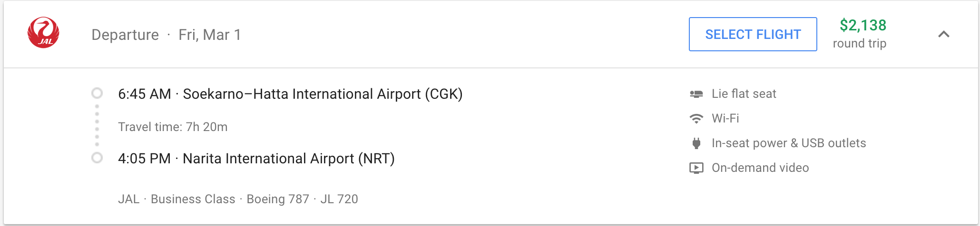The height and width of the screenshot is (226, 980).
Task: Click the on-demand video icon
Action: [x=696, y=168]
